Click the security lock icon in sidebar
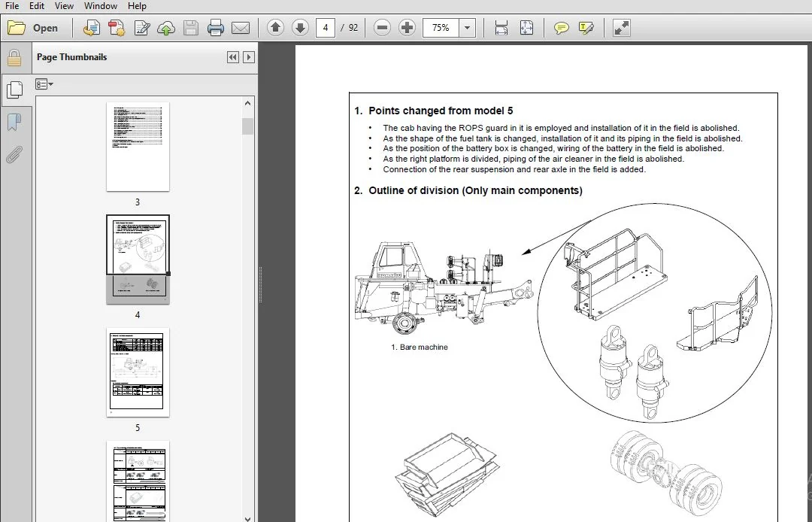Viewport: 812px width, 522px height. pyautogui.click(x=14, y=58)
